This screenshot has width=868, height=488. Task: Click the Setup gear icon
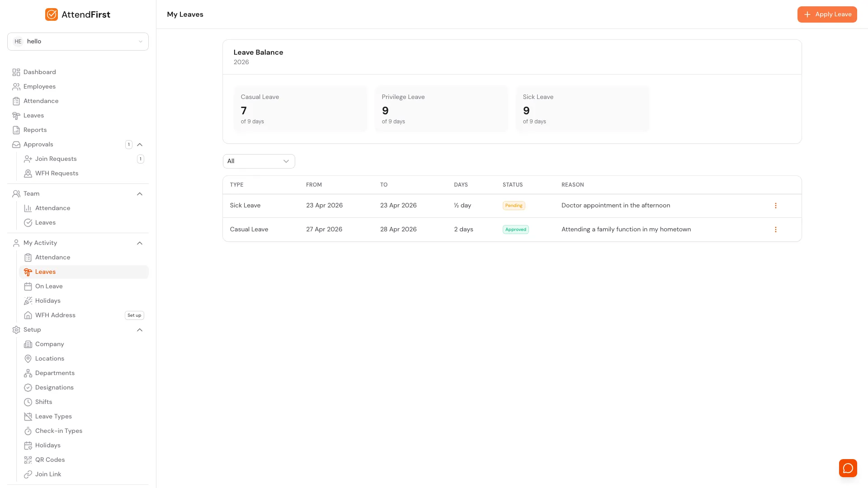[16, 330]
